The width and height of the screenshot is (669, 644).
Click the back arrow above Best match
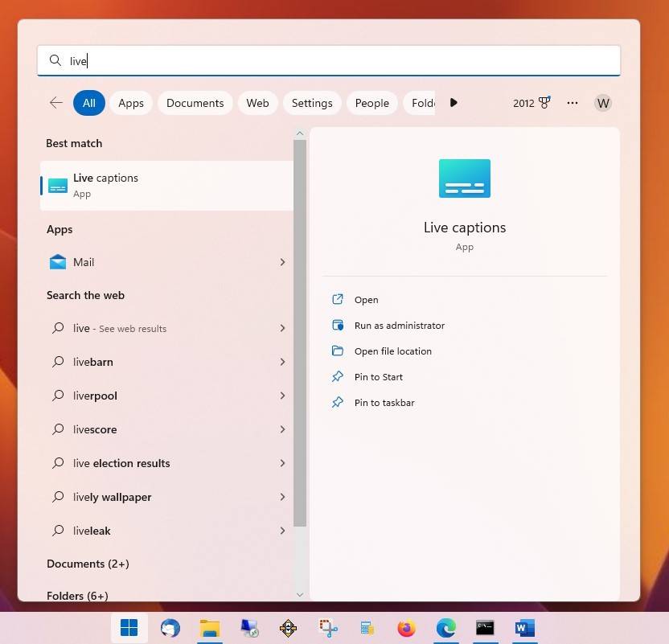[55, 103]
